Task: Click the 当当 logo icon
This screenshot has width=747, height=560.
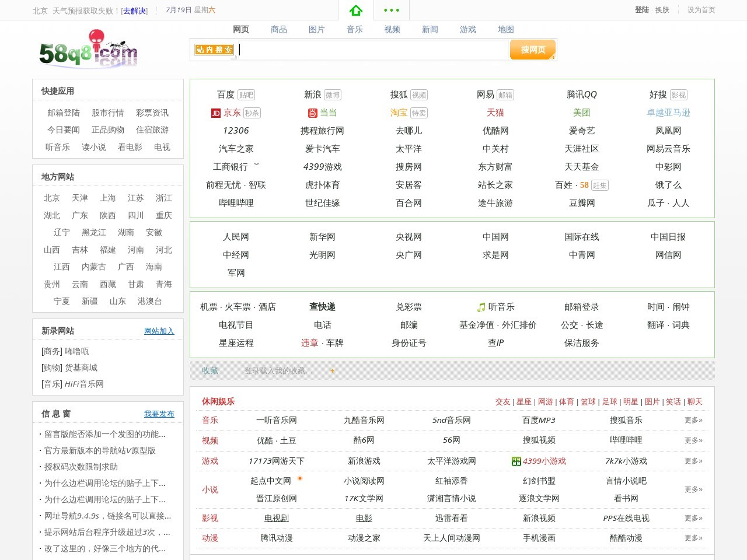Action: (x=312, y=113)
